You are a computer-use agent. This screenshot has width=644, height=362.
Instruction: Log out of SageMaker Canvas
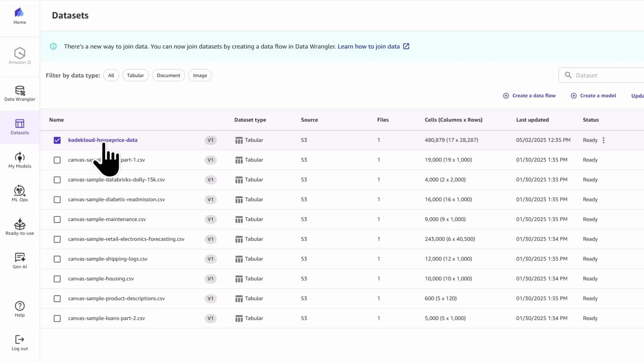click(x=19, y=342)
